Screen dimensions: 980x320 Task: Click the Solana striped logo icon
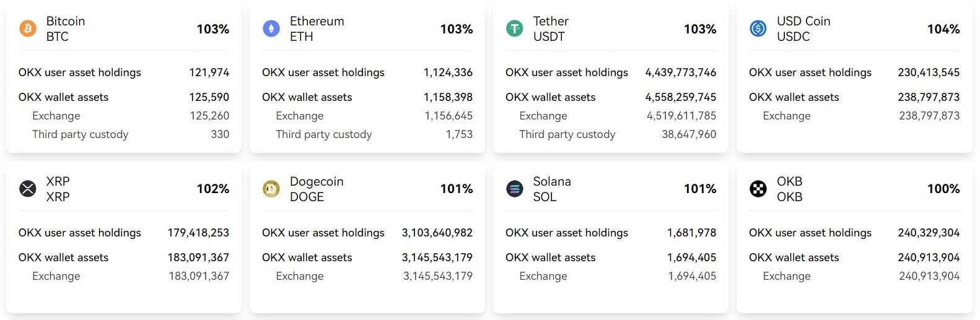click(x=515, y=189)
